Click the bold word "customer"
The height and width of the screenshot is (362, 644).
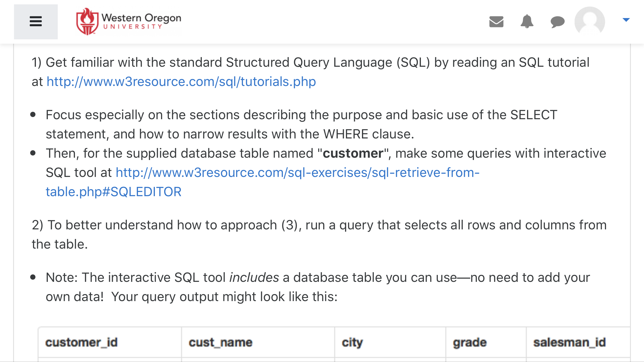coord(353,153)
